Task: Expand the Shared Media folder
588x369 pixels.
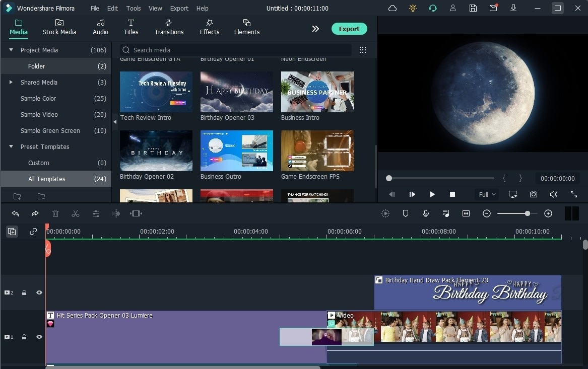Action: pyautogui.click(x=11, y=82)
